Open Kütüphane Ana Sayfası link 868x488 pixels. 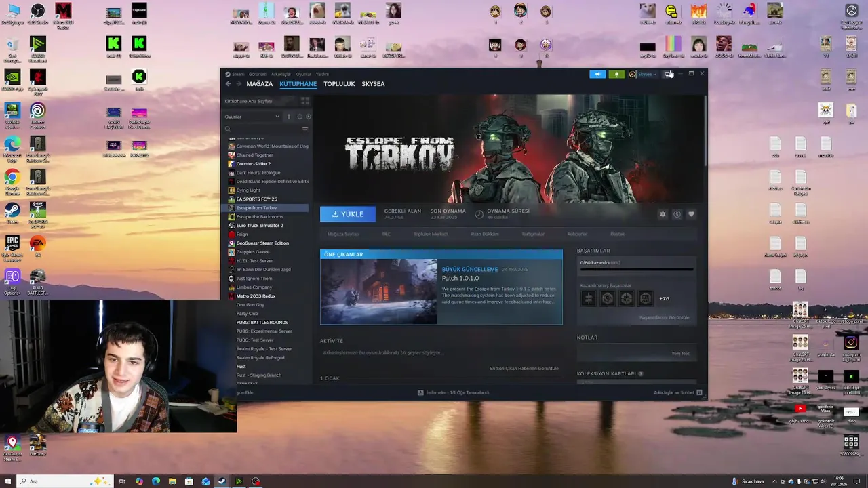[x=248, y=101]
